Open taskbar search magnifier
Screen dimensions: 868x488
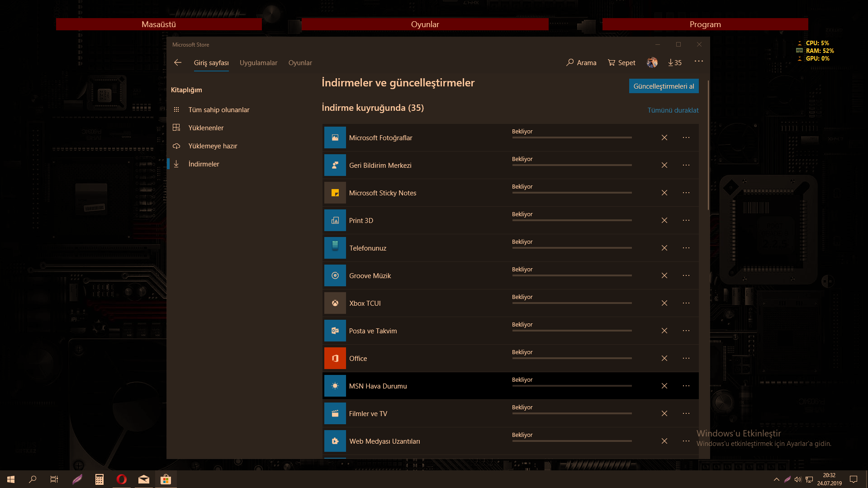pos(33,479)
